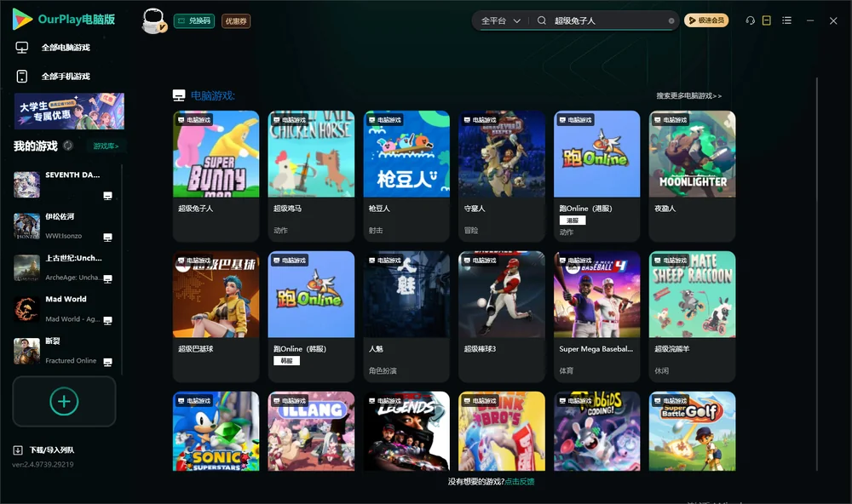Open the 超级兔子人 Super Bunny Man card
The width and height of the screenshot is (852, 504).
tap(216, 176)
